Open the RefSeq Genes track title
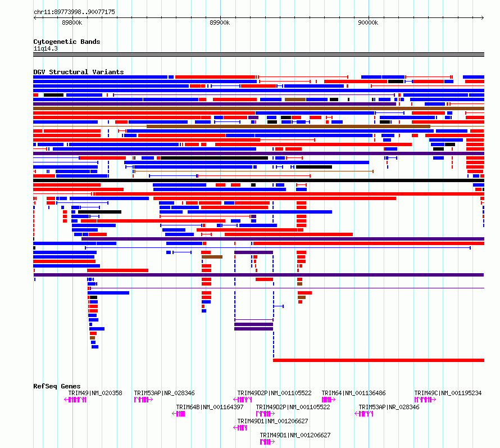Viewport: 500px width, 448px height. (x=57, y=386)
